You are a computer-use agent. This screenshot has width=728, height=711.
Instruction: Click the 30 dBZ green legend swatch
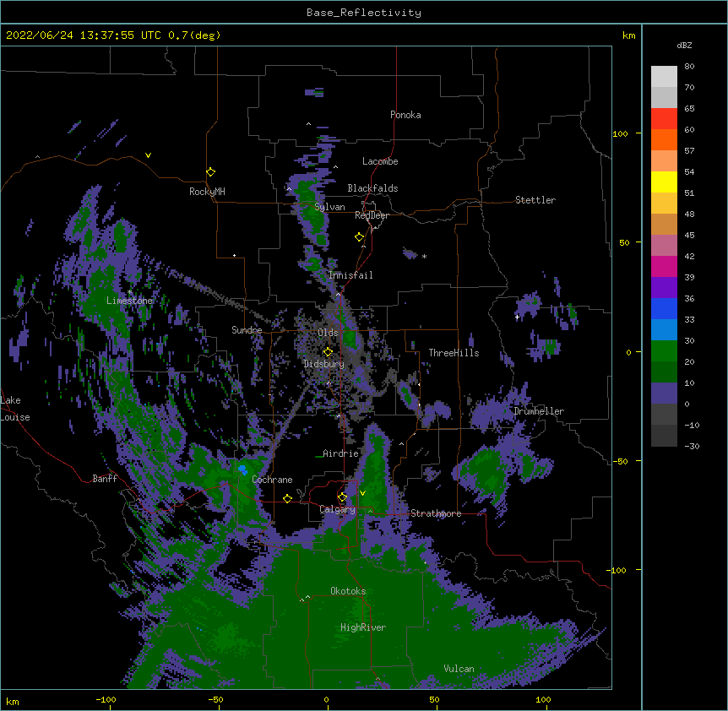[x=664, y=351]
